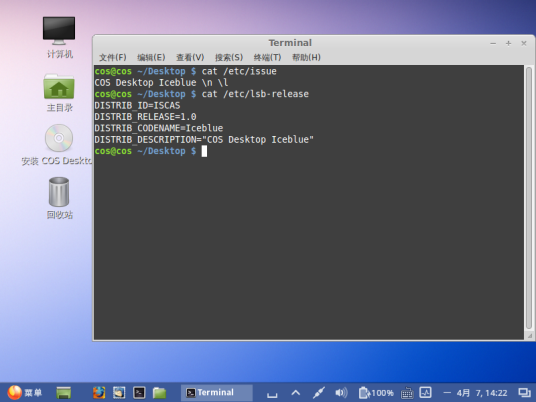Viewport: 536px width, 402px height.
Task: Select the 主目录 home folder icon
Action: click(59, 93)
